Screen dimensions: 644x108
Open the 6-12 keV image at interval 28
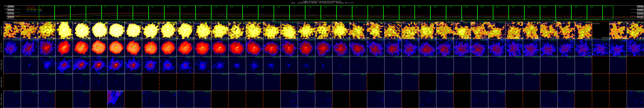pos(480,47)
